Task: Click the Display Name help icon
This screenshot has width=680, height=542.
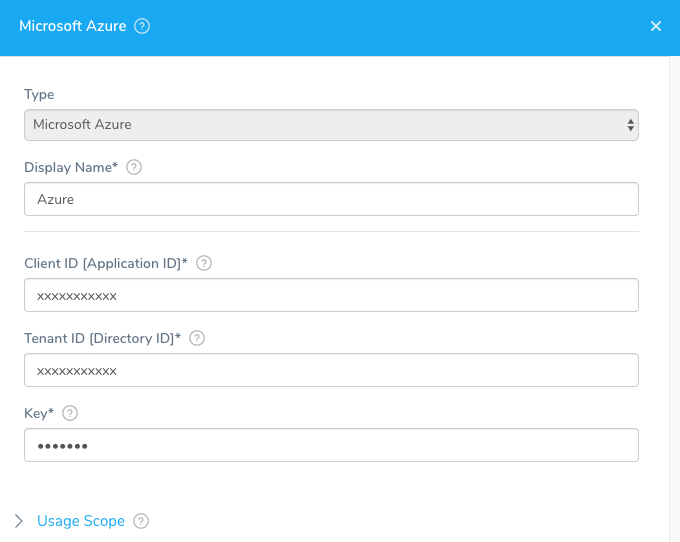Action: click(x=134, y=167)
